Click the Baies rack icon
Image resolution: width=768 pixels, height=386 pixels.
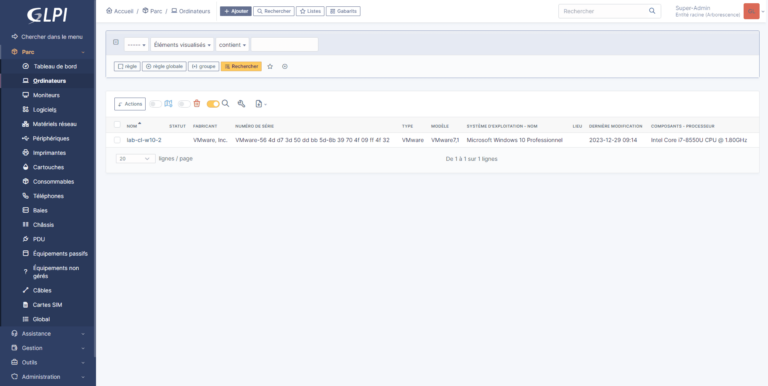tap(26, 210)
